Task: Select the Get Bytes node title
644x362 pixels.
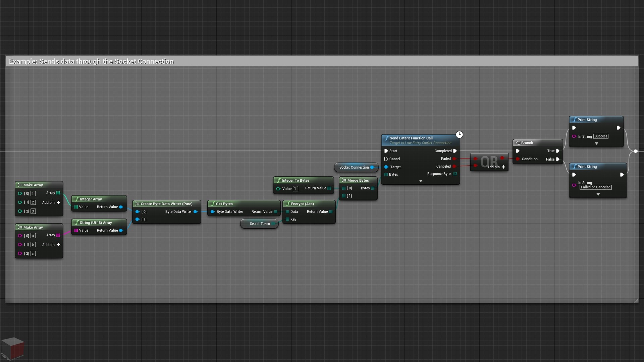Action: (x=224, y=204)
